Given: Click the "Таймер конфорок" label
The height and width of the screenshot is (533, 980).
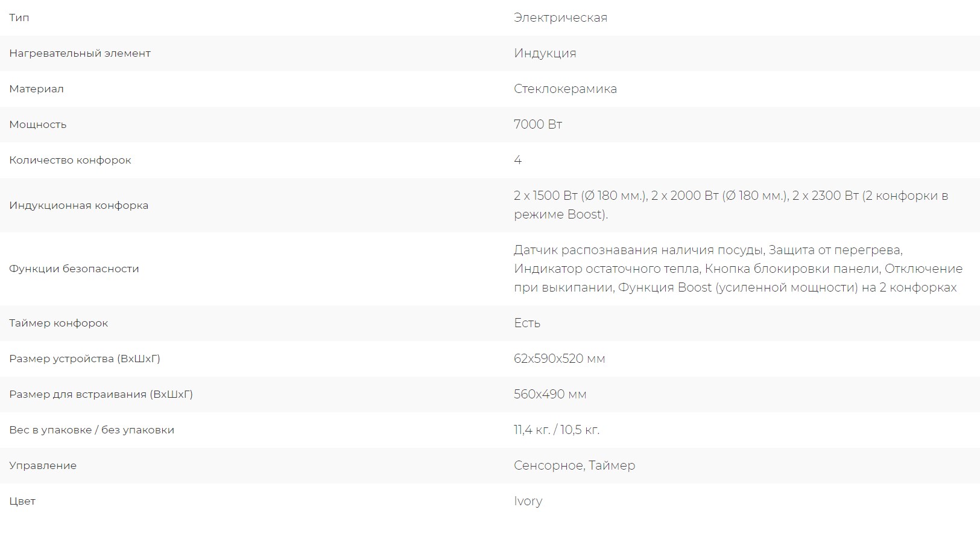Looking at the screenshot, I should (58, 323).
